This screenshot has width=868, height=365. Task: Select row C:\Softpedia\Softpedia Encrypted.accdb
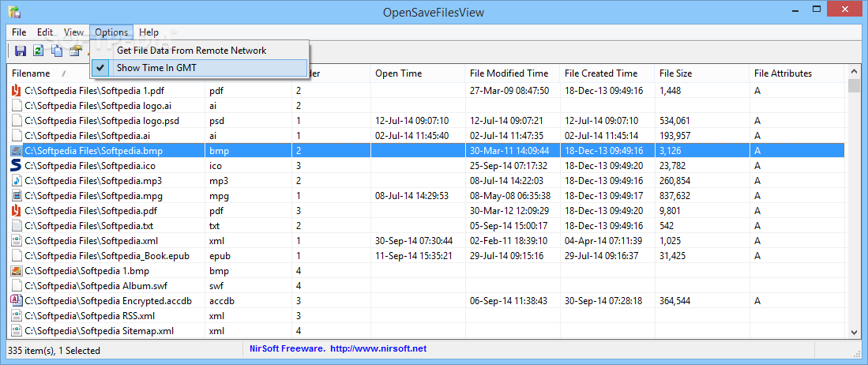426,301
